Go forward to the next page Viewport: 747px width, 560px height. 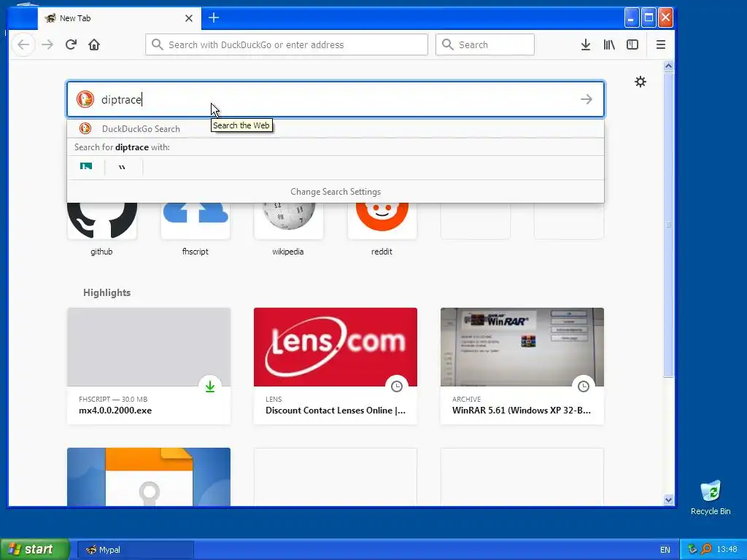(x=47, y=44)
